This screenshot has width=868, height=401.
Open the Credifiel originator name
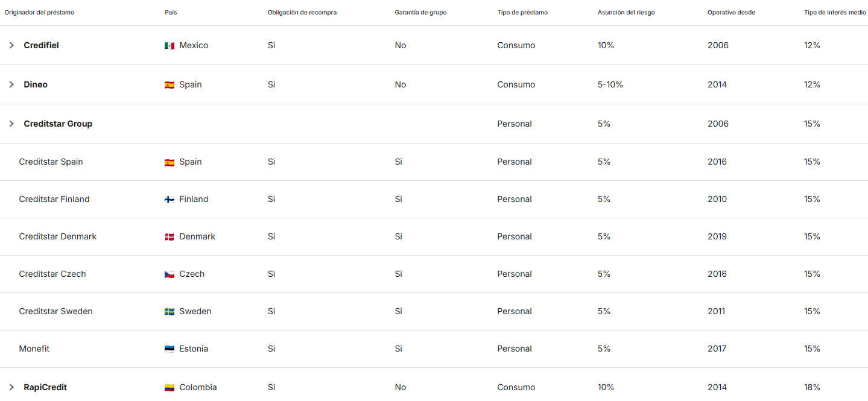pos(41,45)
